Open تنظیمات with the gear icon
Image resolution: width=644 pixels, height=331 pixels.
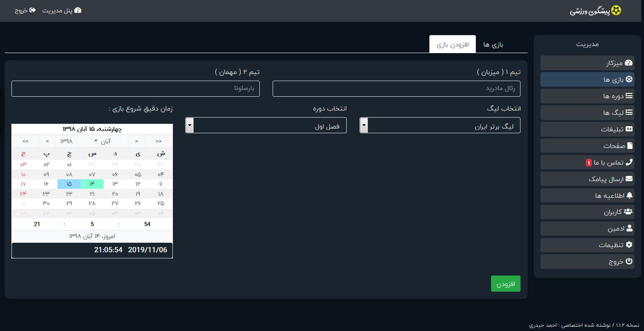click(629, 245)
